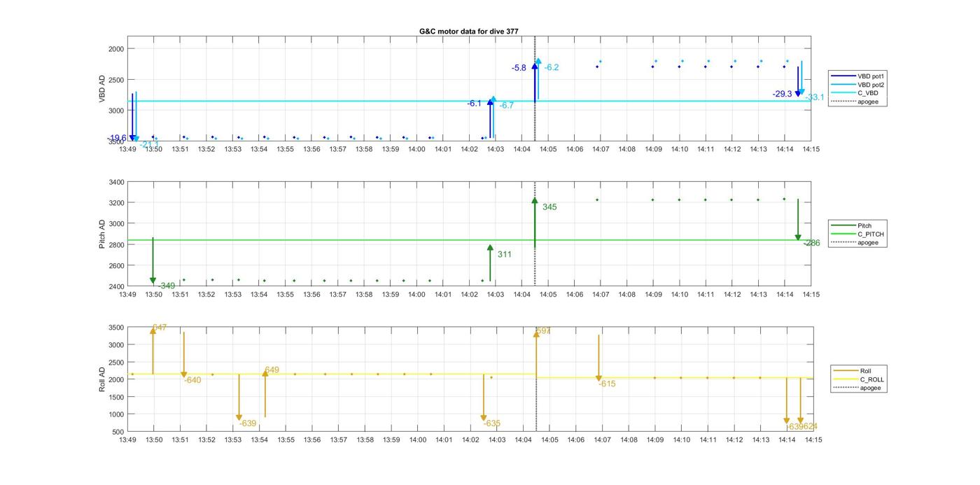The image size is (980, 485).
Task: Click the "3400" tick on the Pitch AD axis
Action: (116, 182)
